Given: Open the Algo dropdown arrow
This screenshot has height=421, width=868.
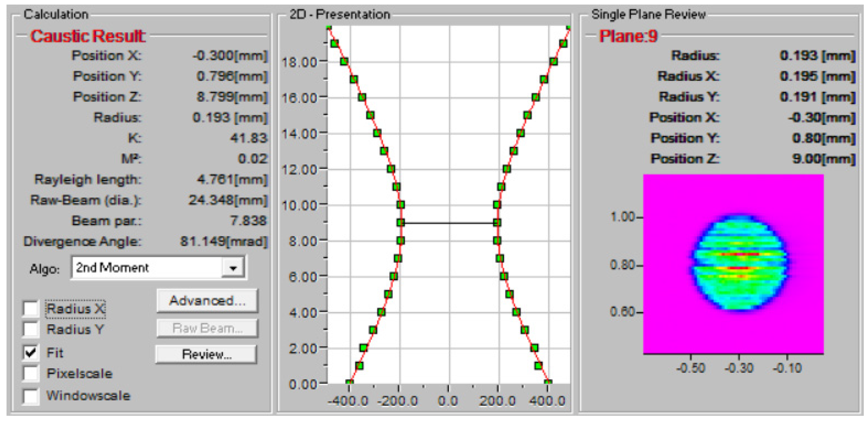Looking at the screenshot, I should click(233, 268).
